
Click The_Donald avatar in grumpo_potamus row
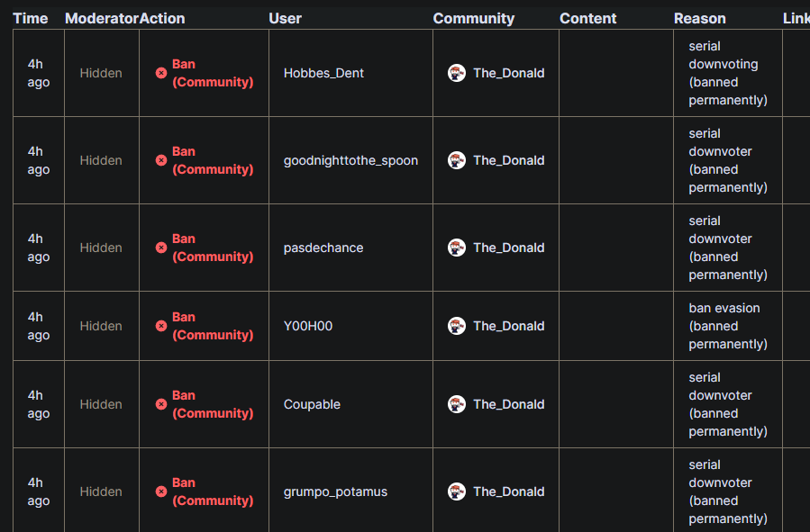point(457,491)
